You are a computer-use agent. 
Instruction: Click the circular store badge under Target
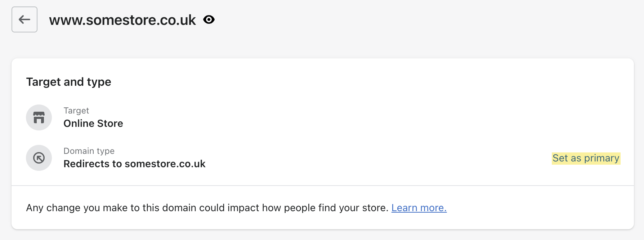pyautogui.click(x=39, y=117)
